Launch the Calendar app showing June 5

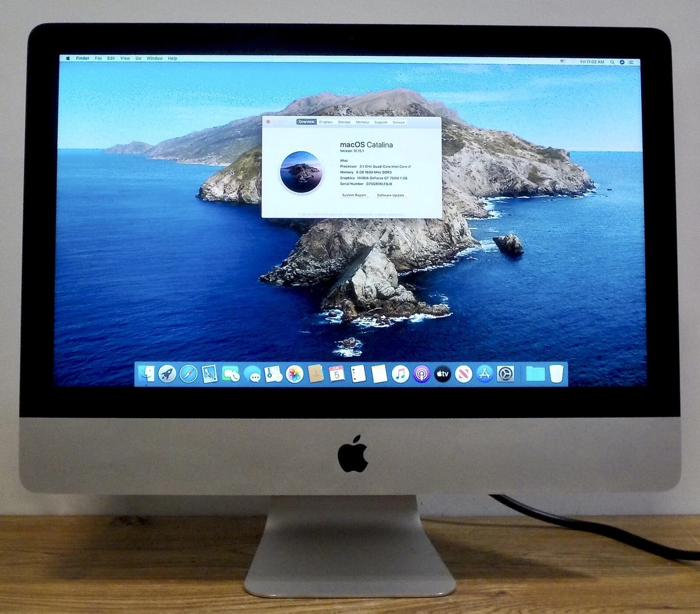335,374
